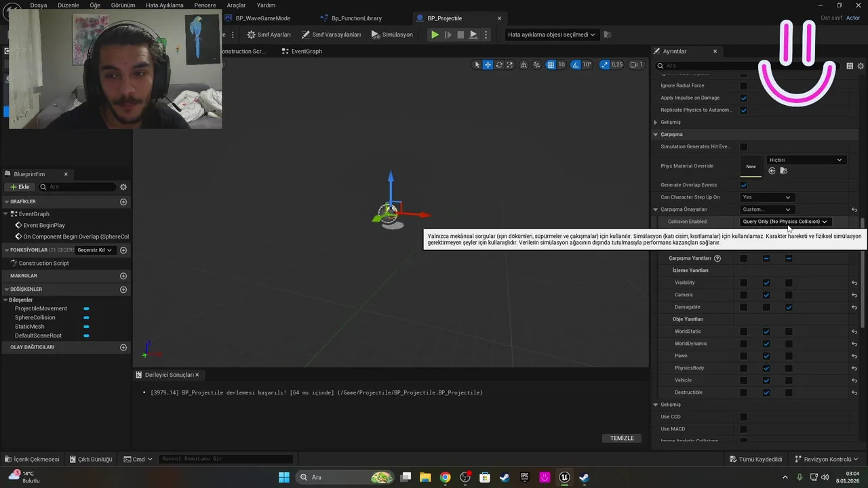
Task: Select the ProjectileMovement component variable
Action: [x=41, y=308]
